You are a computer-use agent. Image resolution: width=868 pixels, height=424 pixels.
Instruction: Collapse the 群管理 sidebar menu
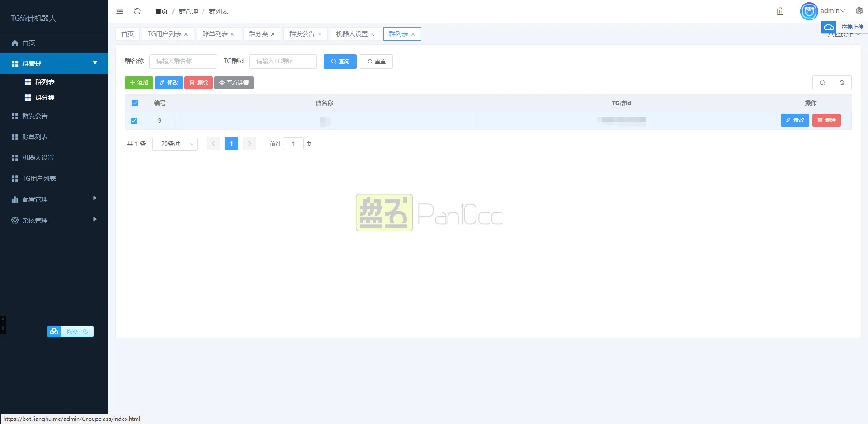(x=54, y=64)
